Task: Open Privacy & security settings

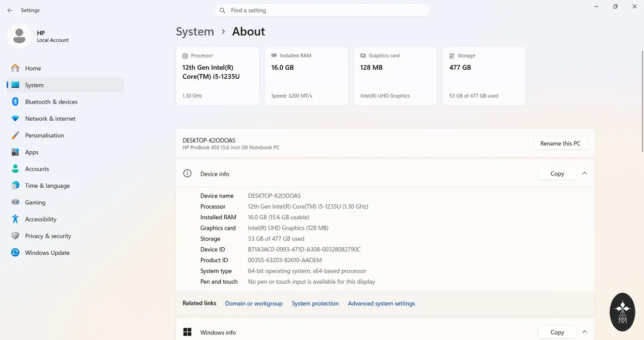Action: coord(65,236)
